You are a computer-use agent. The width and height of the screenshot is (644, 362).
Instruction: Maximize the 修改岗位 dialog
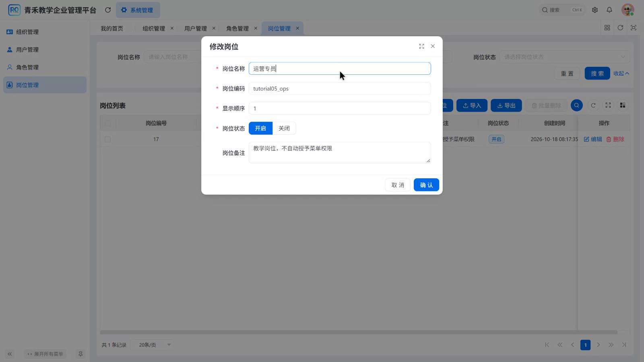pos(421,46)
